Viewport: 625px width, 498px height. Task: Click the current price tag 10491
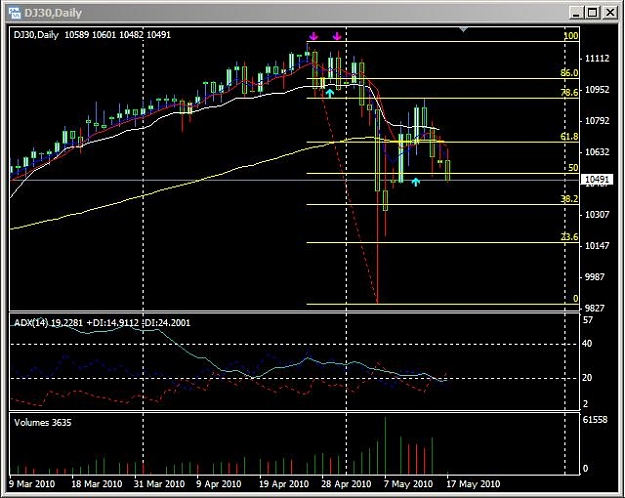tap(597, 179)
